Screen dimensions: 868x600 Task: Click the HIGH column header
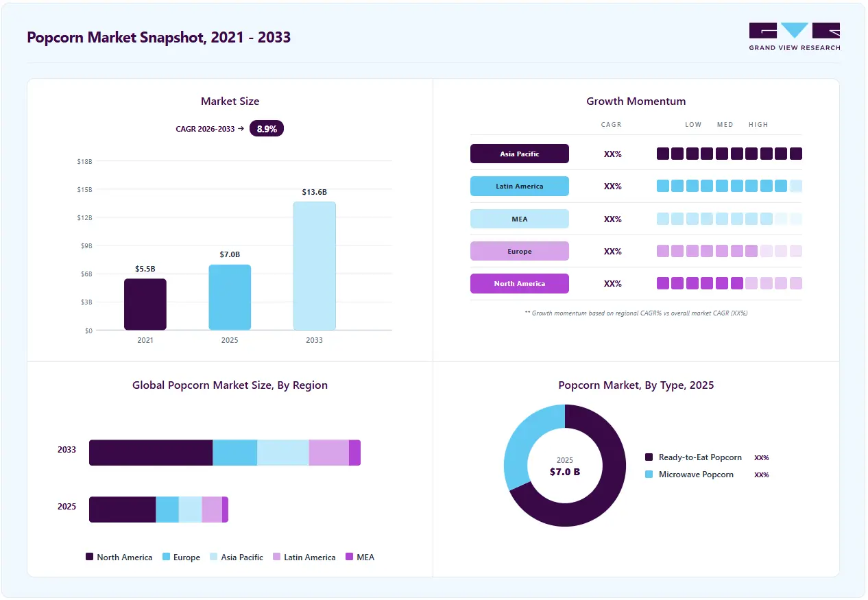click(x=758, y=125)
